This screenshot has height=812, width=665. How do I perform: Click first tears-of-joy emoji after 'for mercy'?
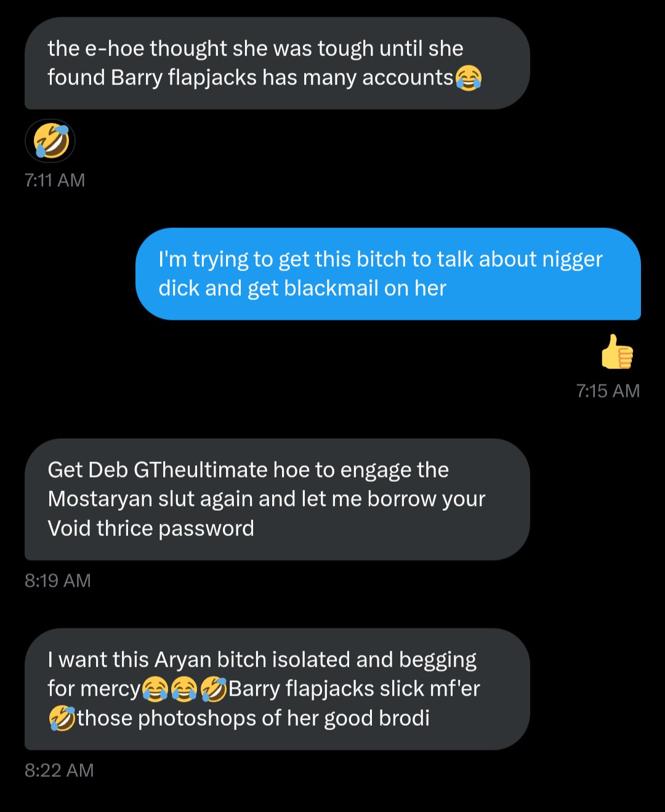click(155, 689)
